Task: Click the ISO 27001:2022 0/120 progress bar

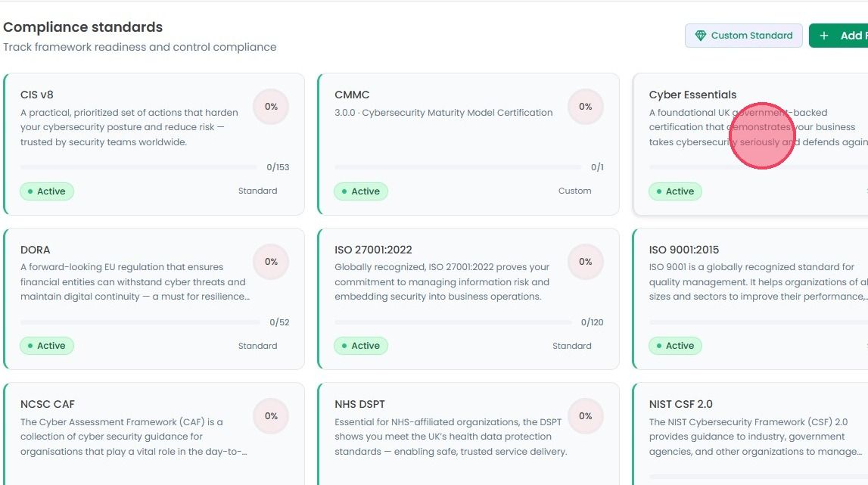Action: tap(453, 322)
